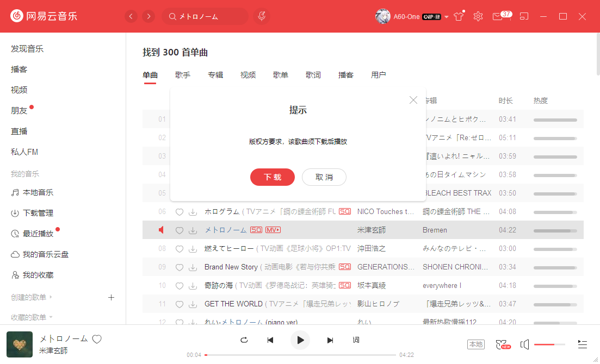This screenshot has height=364, width=600.
Task: Adjust the volume slider
Action: 549,344
